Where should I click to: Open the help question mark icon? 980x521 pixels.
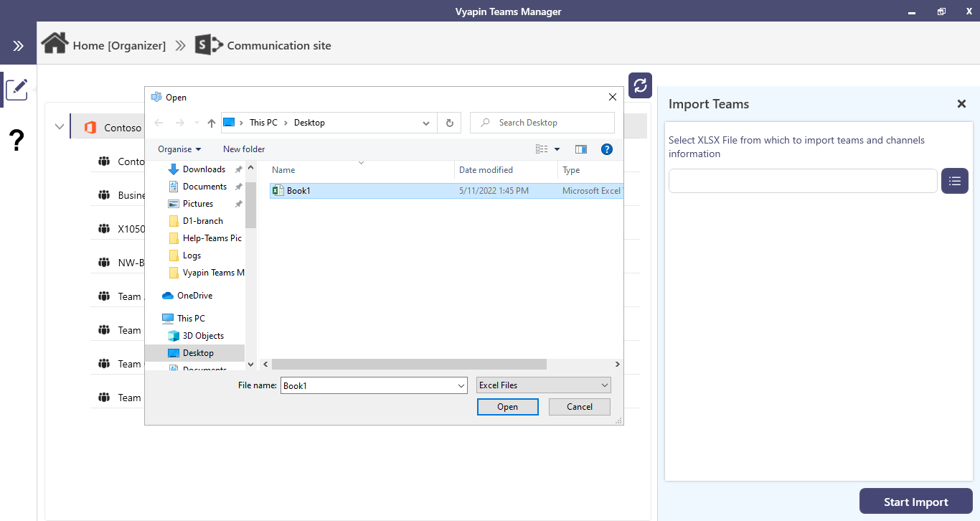click(x=17, y=141)
